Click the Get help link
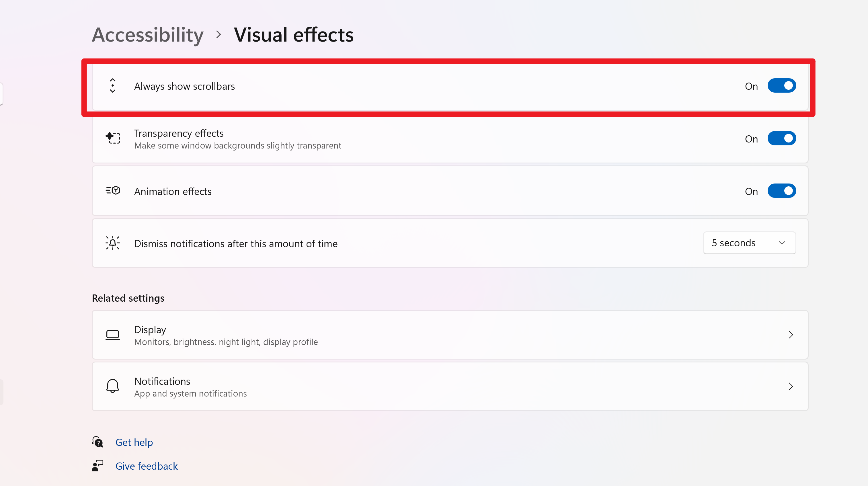This screenshot has width=868, height=486. pyautogui.click(x=134, y=442)
